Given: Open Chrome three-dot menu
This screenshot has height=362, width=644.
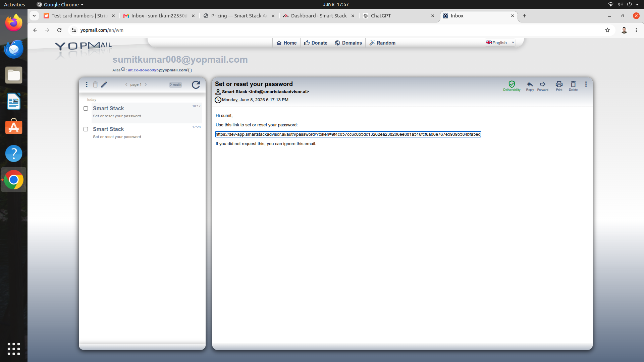Looking at the screenshot, I should tap(636, 30).
